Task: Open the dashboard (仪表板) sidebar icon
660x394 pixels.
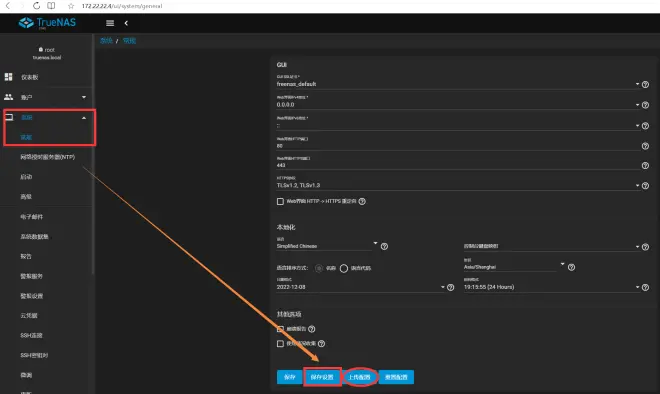Action: pyautogui.click(x=8, y=77)
